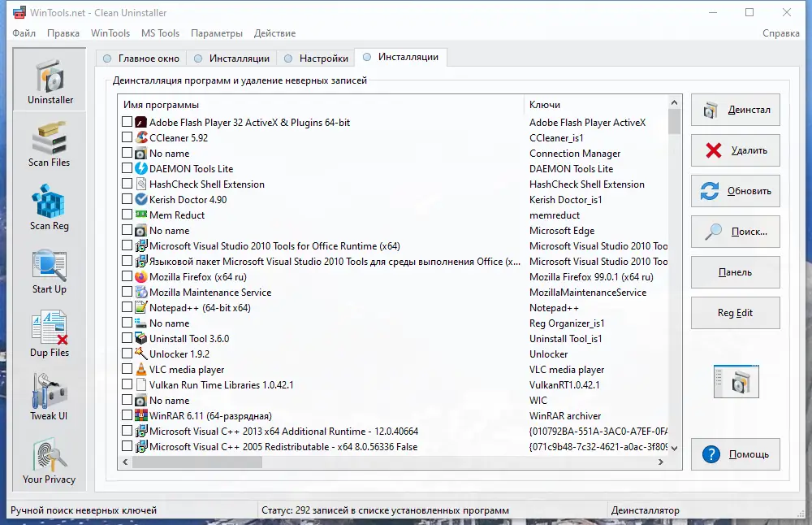Click the Adobe Flash Player row icon
Viewport: 812px width, 525px height.
(x=140, y=122)
